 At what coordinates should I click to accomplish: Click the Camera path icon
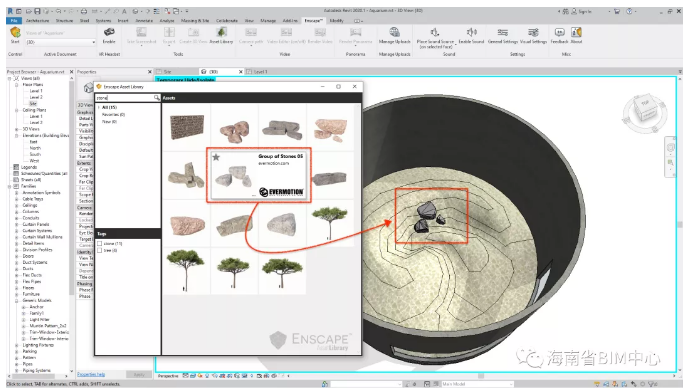(x=251, y=32)
